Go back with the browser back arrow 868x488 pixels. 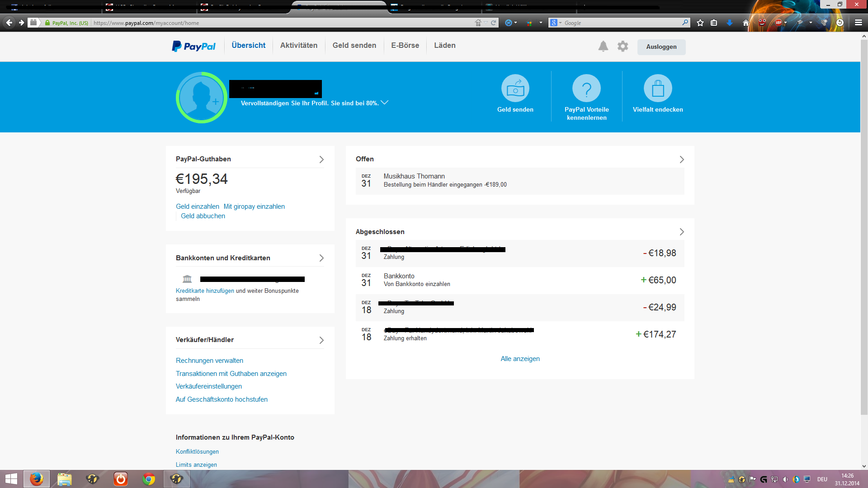pyautogui.click(x=9, y=23)
